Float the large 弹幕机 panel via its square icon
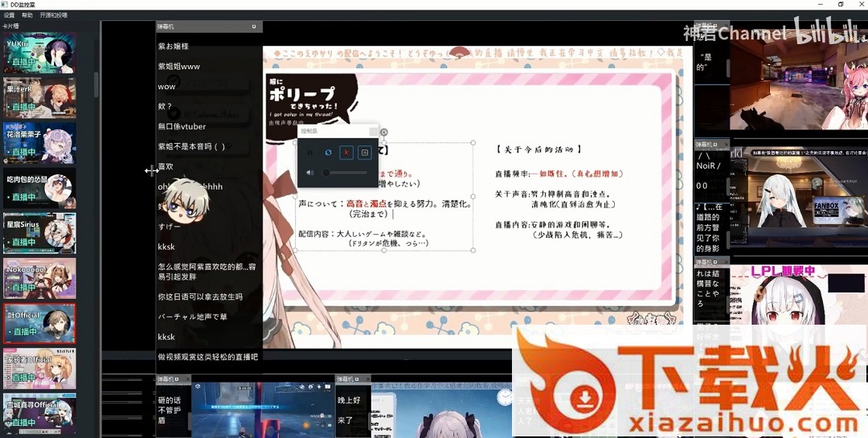This screenshot has height=438, width=868. coord(254,26)
